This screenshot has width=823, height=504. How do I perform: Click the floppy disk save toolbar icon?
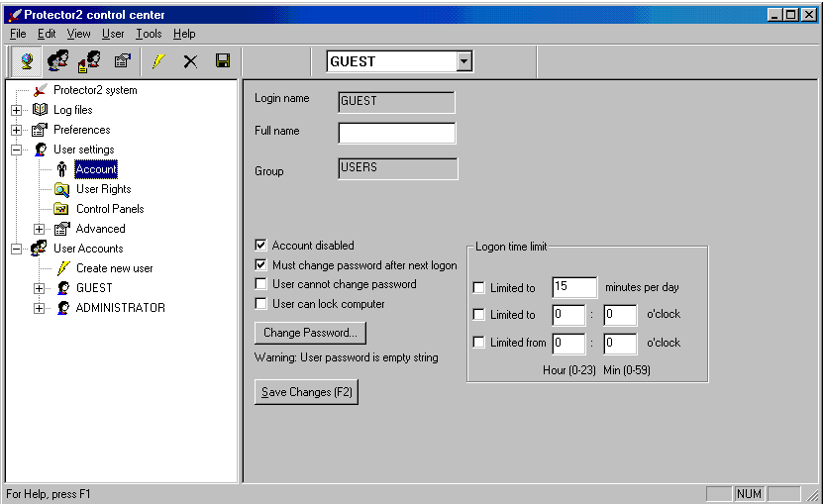point(223,61)
